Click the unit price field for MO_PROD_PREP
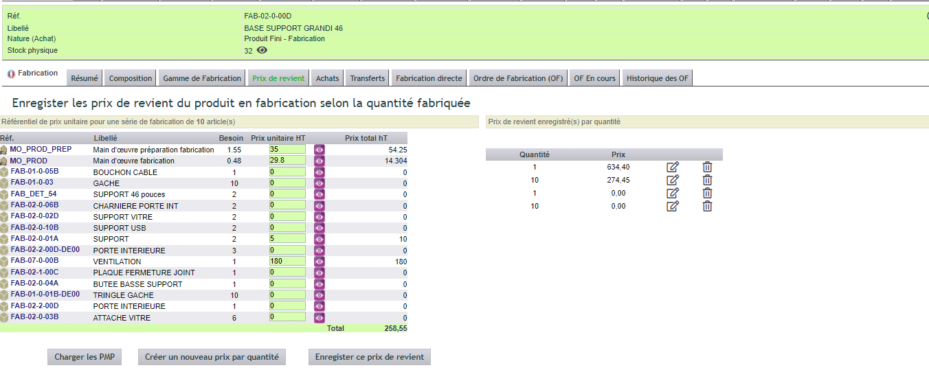The width and height of the screenshot is (929, 381). (x=287, y=149)
